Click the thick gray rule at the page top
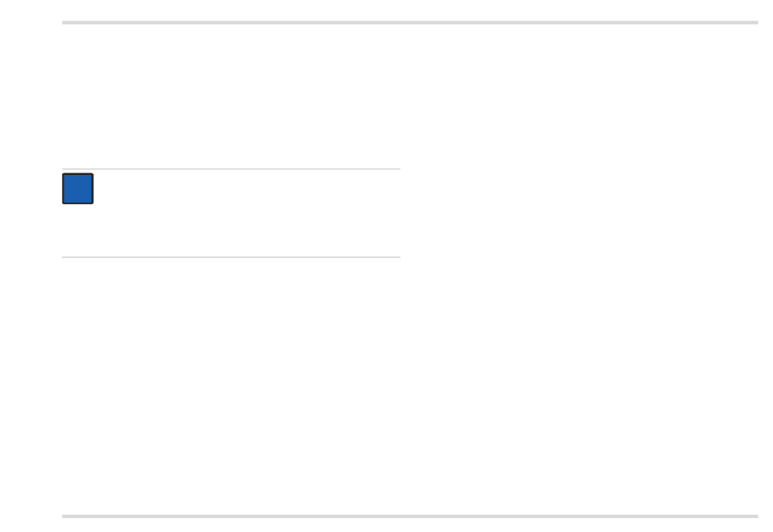Viewport: 773px width, 532px height. tap(409, 23)
